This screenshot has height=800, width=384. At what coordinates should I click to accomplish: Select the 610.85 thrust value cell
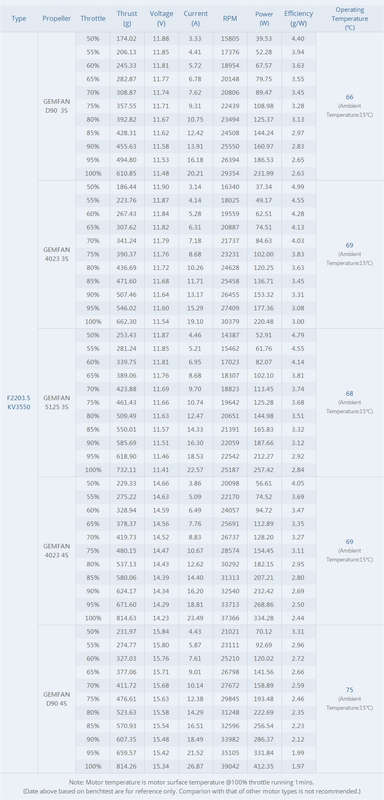pyautogui.click(x=127, y=173)
